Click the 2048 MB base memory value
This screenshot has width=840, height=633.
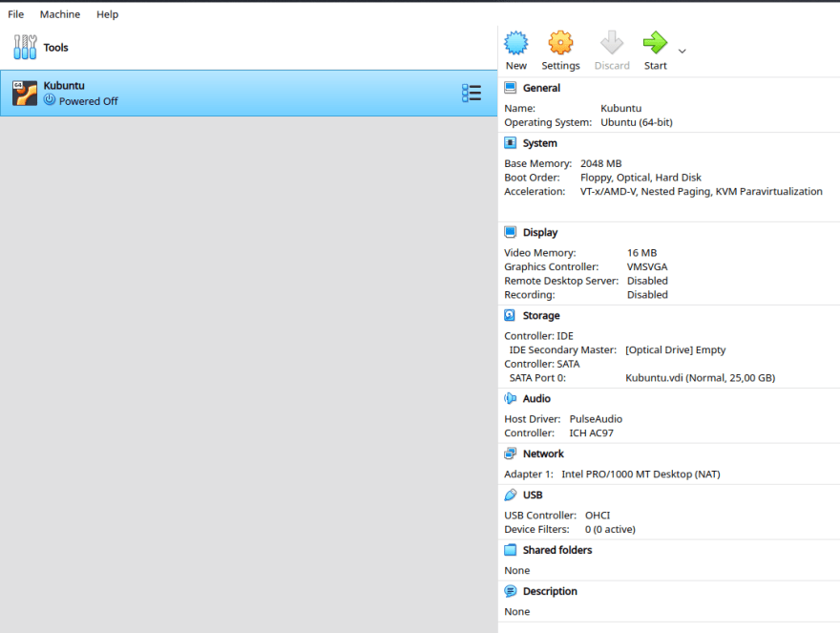(x=601, y=163)
